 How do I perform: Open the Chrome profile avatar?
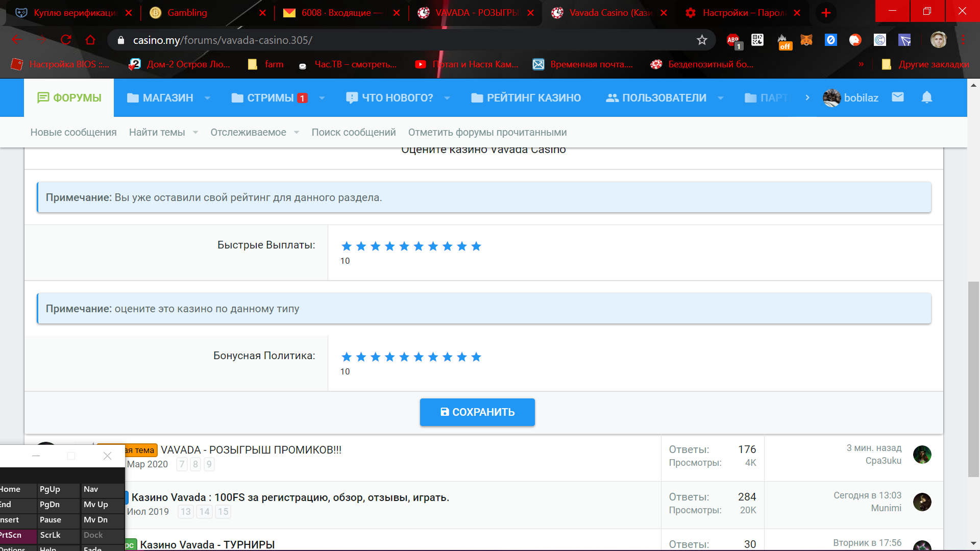click(x=938, y=40)
